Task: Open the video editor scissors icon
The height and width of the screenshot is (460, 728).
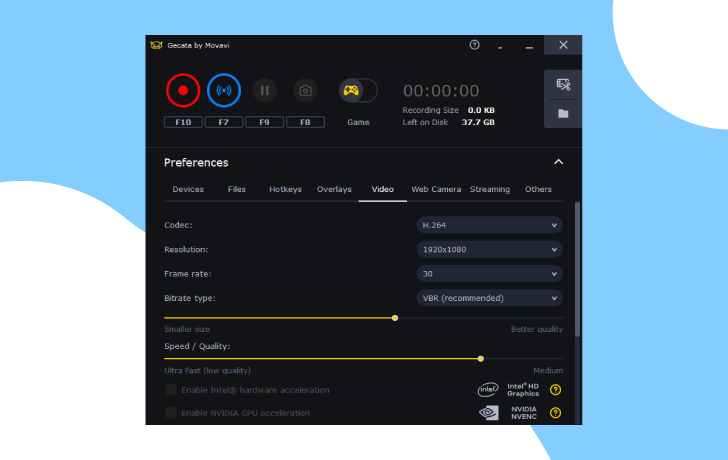Action: 563,84
